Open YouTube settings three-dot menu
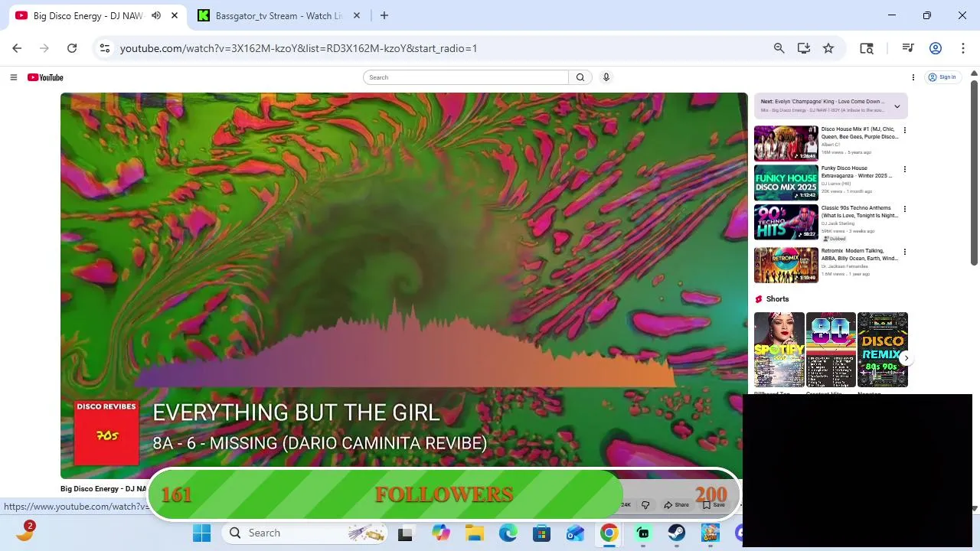The width and height of the screenshot is (980, 551). point(913,77)
